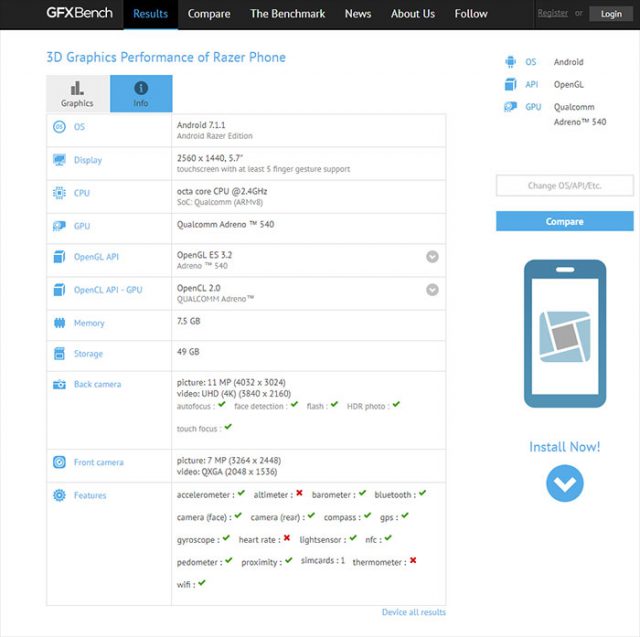This screenshot has width=640, height=637.
Task: Click the OpenGL API icon
Action: click(x=59, y=257)
